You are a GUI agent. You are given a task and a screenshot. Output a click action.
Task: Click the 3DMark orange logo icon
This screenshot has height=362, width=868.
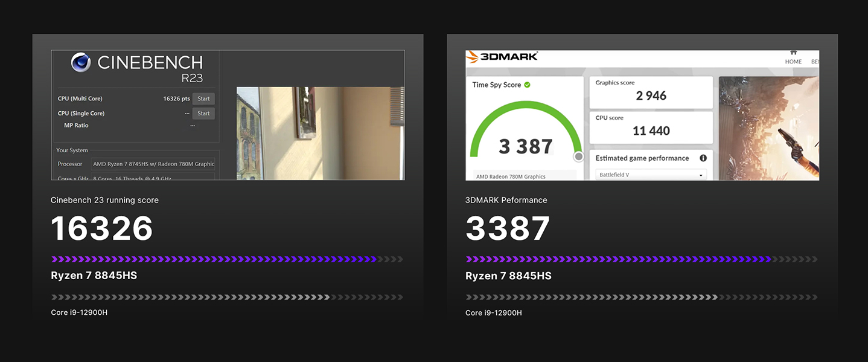pos(473,57)
